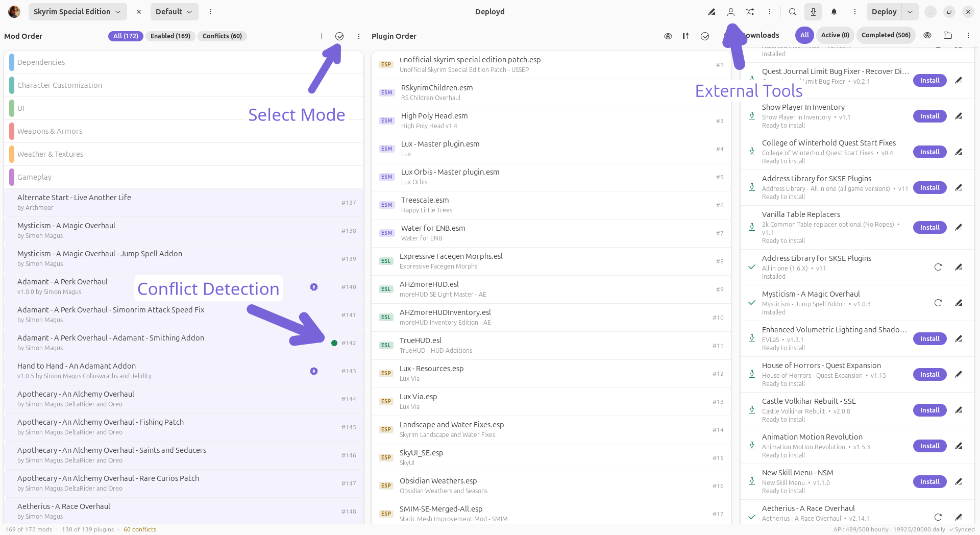Install Castle Volkihar Rebuilt - SSE
The image size is (980, 535).
(x=930, y=410)
